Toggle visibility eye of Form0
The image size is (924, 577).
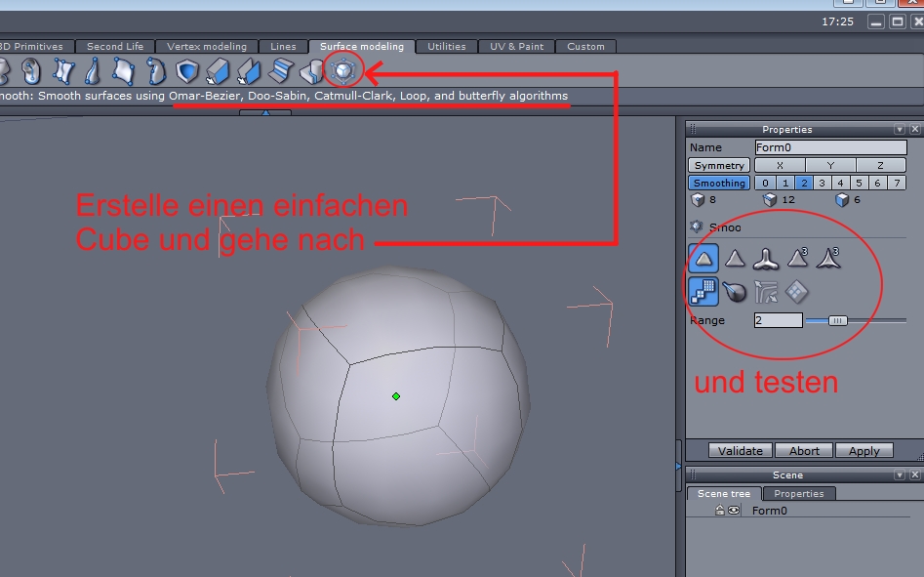pos(734,511)
